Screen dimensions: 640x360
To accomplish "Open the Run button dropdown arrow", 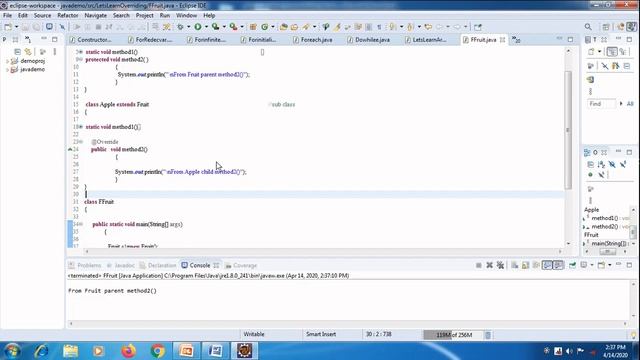I will coord(206,27).
